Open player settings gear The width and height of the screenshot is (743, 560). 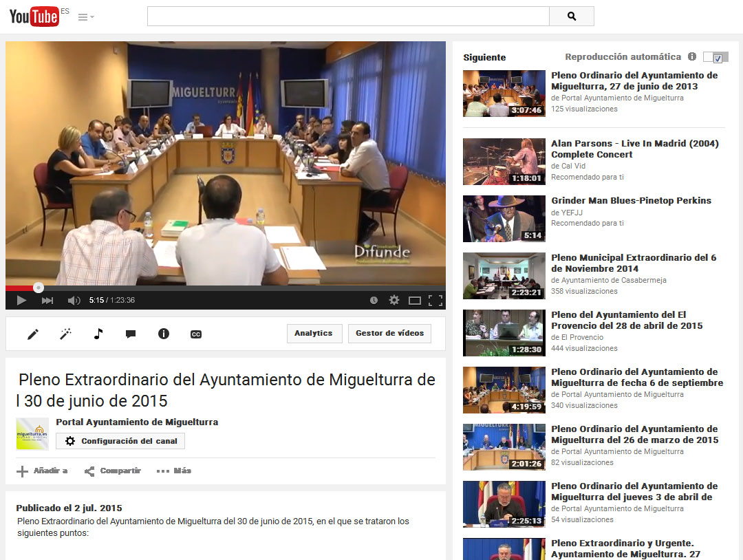pos(394,300)
